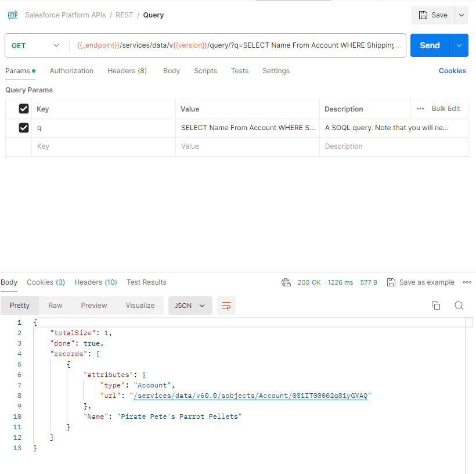The height and width of the screenshot is (474, 476).
Task: Switch to the request Body tab
Action: point(171,71)
